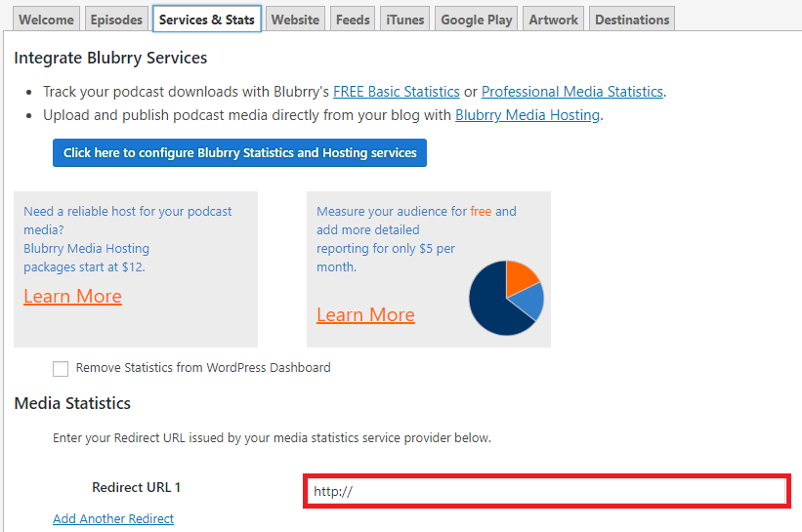The width and height of the screenshot is (802, 532).
Task: Open the Destinations tab
Action: (632, 20)
